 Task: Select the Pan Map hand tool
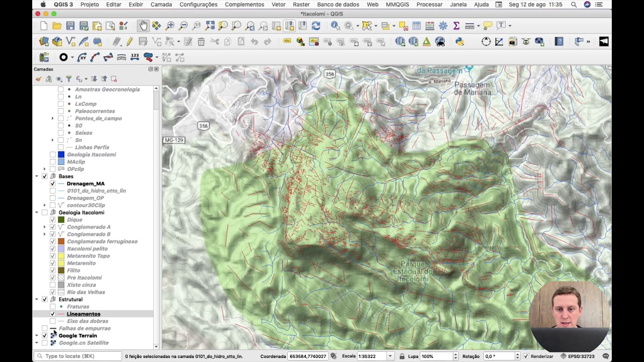(143, 26)
